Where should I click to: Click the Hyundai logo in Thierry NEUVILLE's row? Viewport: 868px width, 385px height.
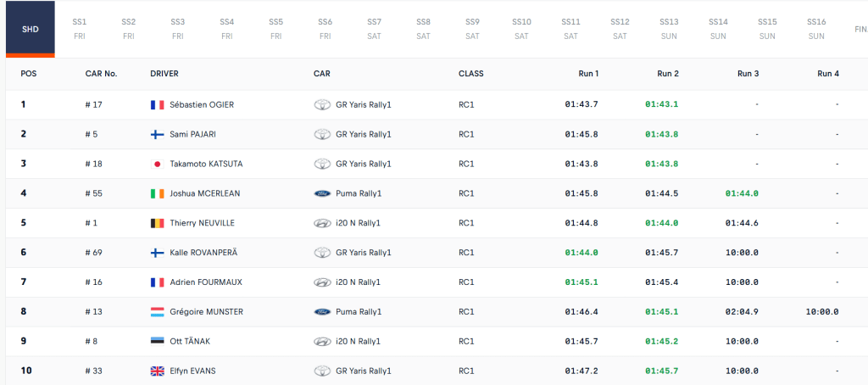322,223
